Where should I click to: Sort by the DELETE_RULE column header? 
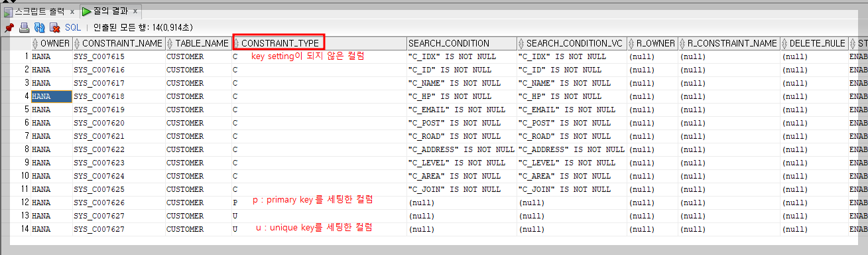click(x=814, y=43)
